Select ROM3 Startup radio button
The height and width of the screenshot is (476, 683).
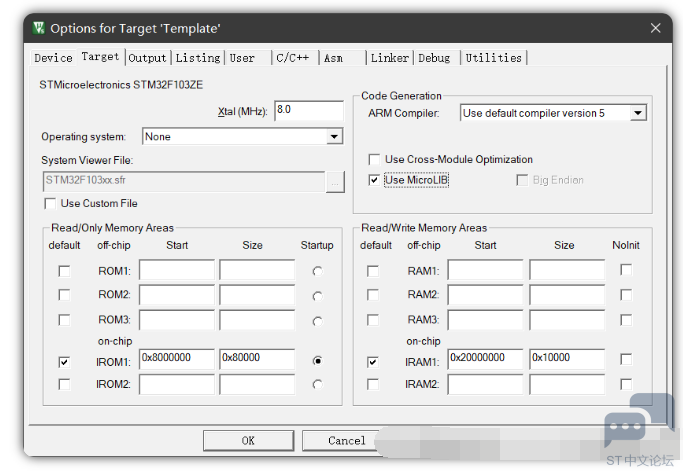point(318,321)
